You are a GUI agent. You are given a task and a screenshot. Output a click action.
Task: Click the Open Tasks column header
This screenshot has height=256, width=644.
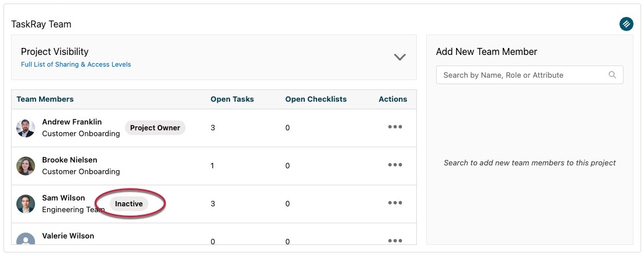pos(232,99)
